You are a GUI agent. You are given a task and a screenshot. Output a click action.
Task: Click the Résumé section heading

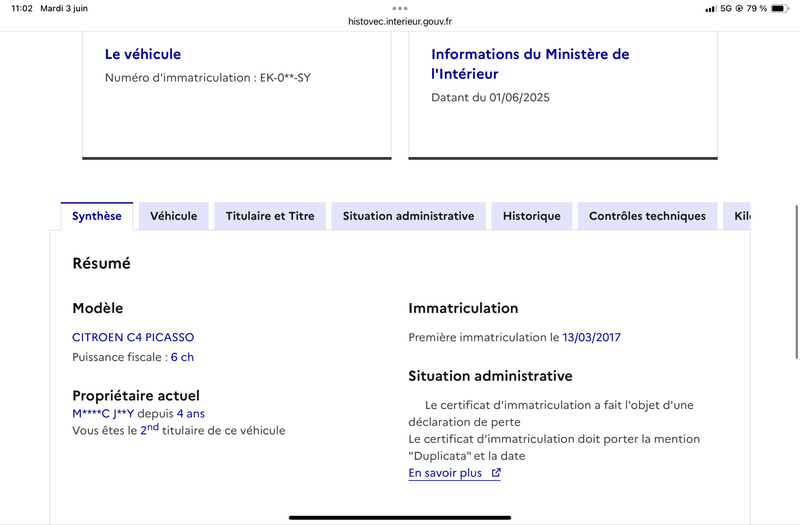102,263
